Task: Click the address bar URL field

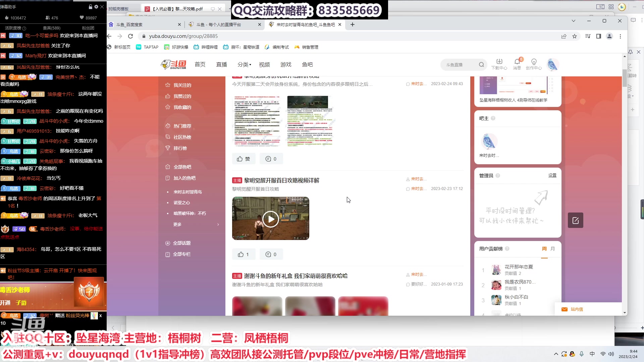Action: (349, 36)
